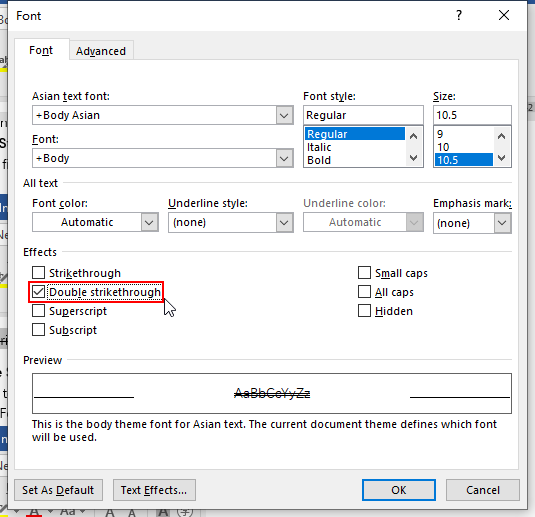Viewport: 535px width, 517px height.
Task: Switch to the Advanced tab
Action: pyautogui.click(x=101, y=51)
